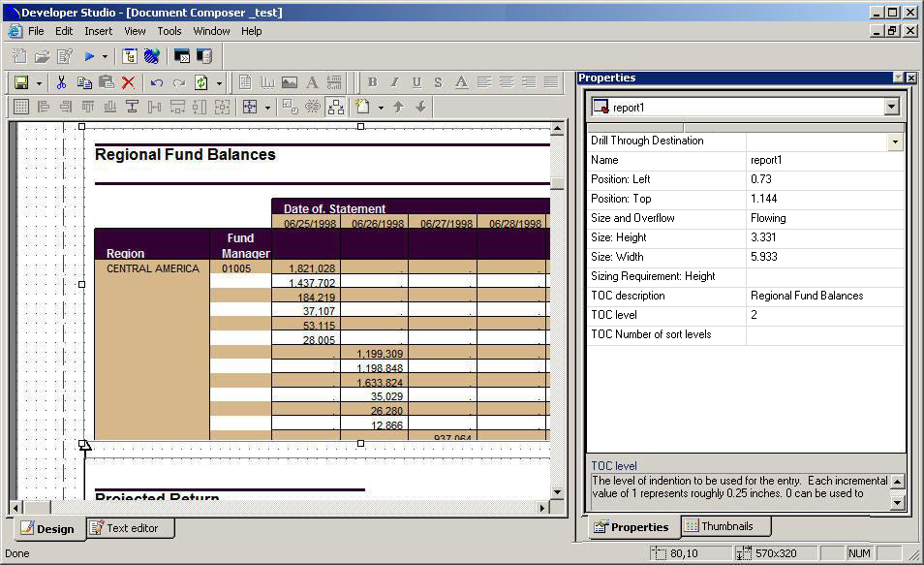
Task: Open the dropdown arrow beside Save
Action: (40, 83)
